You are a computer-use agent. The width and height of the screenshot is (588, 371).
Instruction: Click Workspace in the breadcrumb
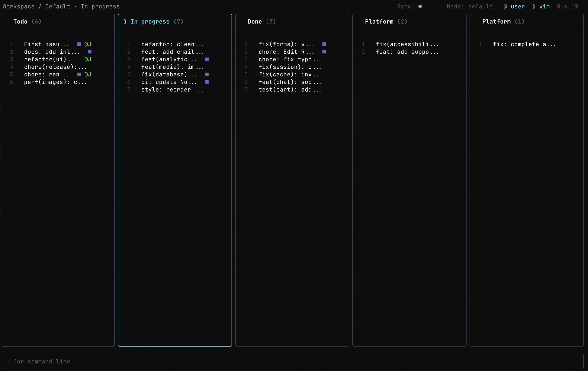[19, 7]
